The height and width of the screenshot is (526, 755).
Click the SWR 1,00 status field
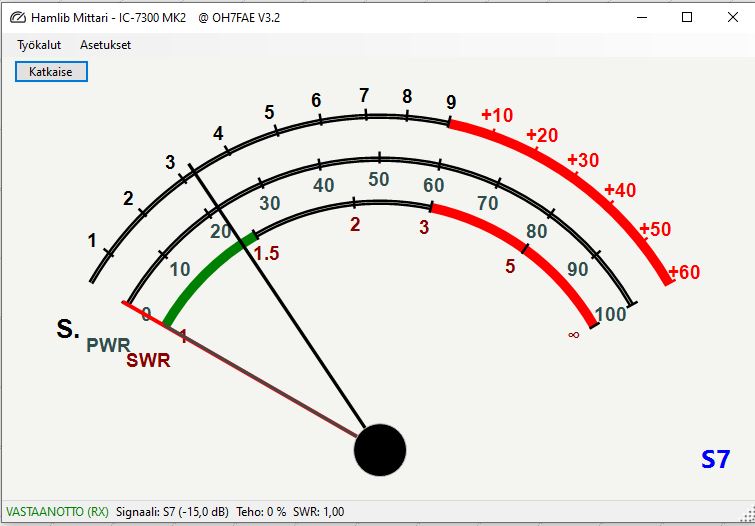point(318,512)
